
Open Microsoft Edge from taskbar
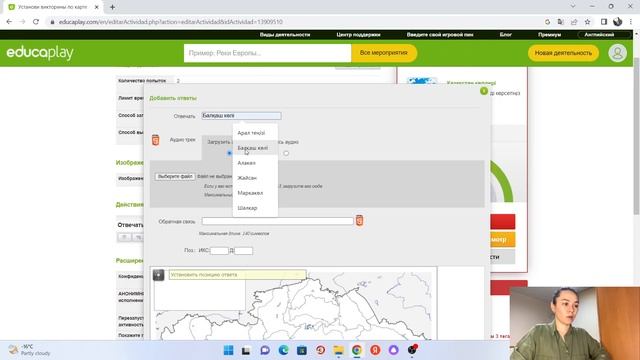pos(283,350)
